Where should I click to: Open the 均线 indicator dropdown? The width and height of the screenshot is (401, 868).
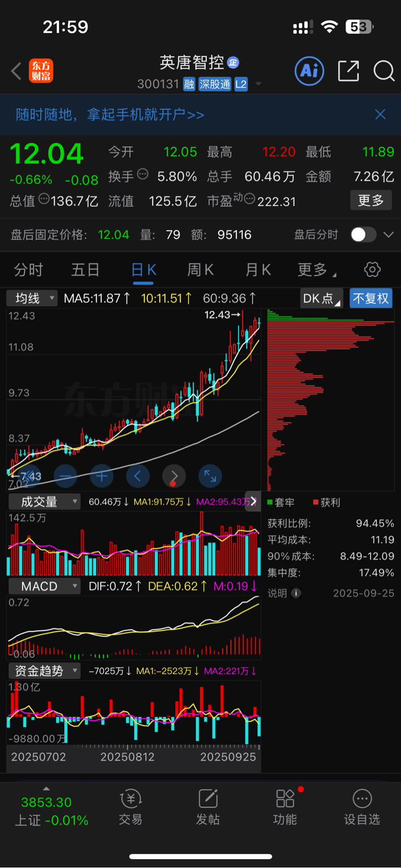pos(31,299)
